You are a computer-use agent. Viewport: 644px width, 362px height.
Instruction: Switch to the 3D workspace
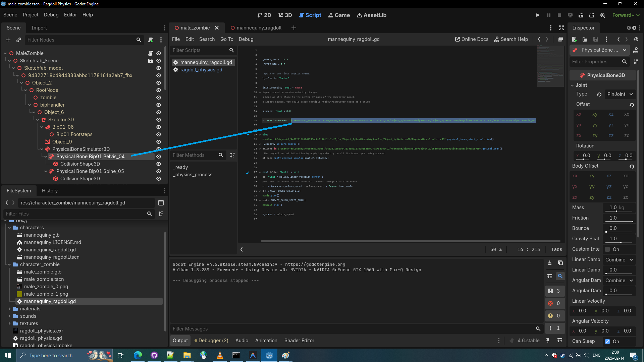285,15
